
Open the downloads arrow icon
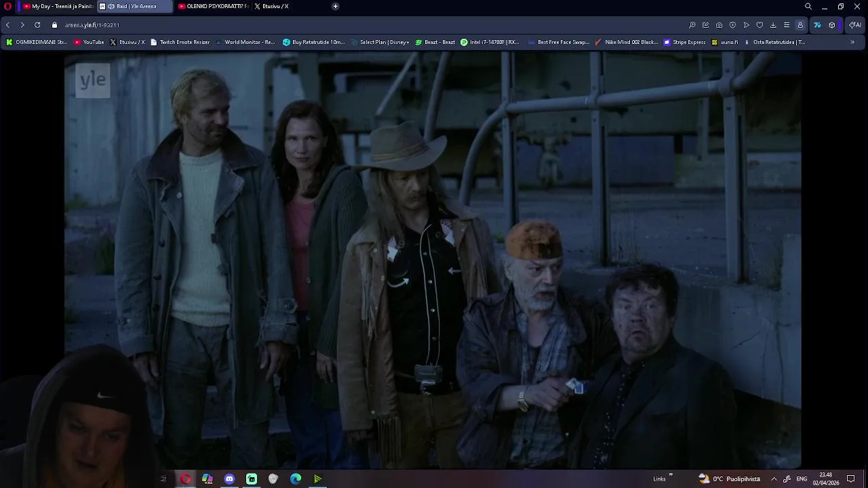point(773,25)
